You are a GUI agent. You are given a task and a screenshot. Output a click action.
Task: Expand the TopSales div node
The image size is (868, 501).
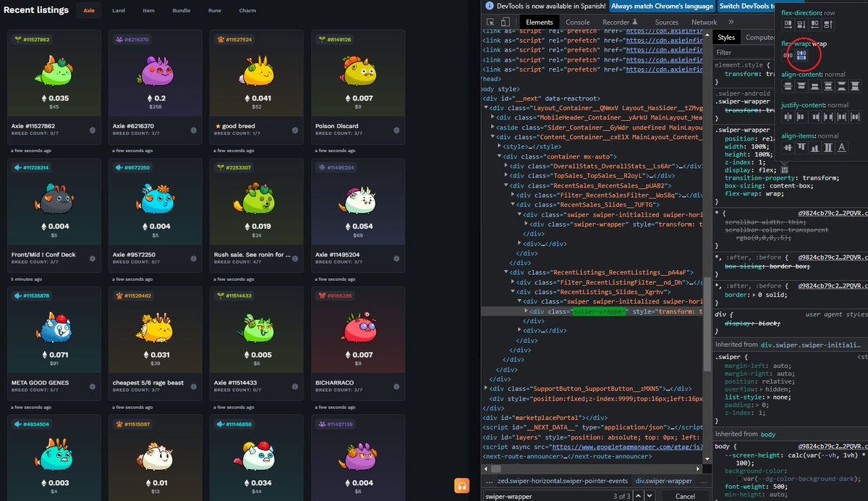(x=506, y=175)
